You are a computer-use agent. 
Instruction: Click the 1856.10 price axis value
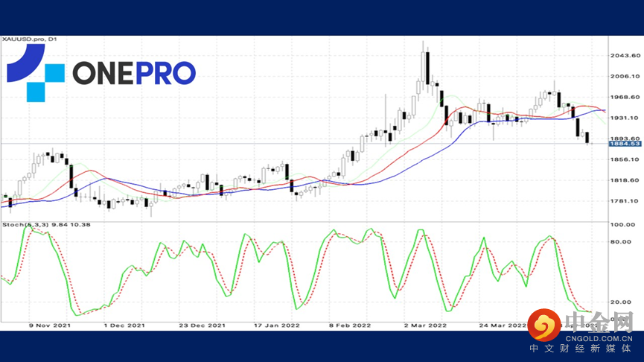[x=625, y=159]
